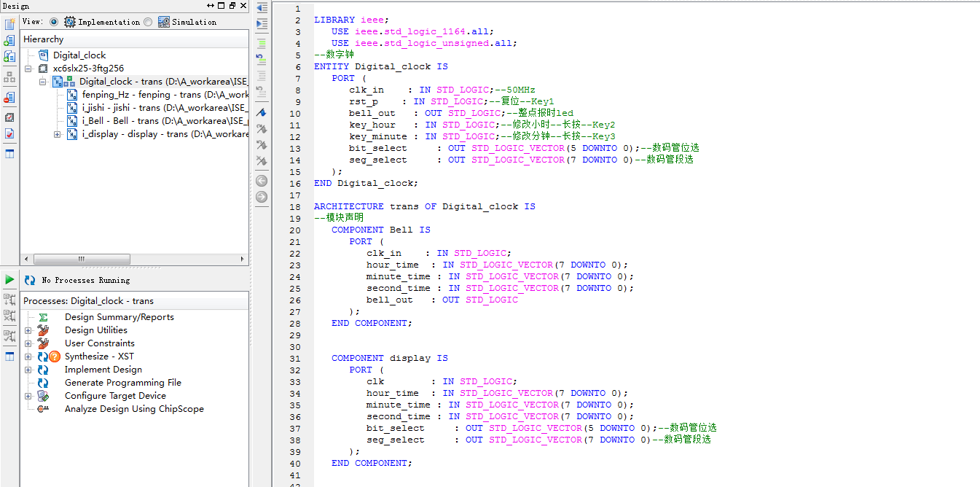The height and width of the screenshot is (487, 980).
Task: Click the green Run process arrow
Action: [x=9, y=279]
